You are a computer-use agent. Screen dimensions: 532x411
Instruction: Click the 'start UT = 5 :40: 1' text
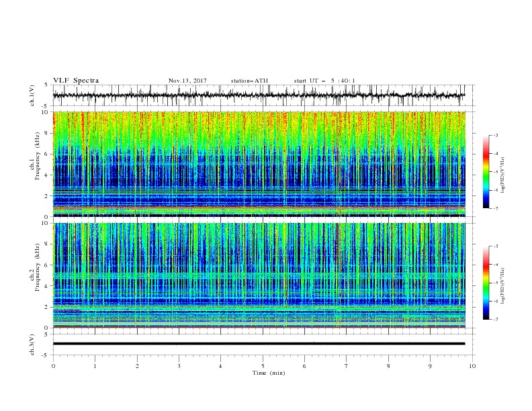[324, 81]
